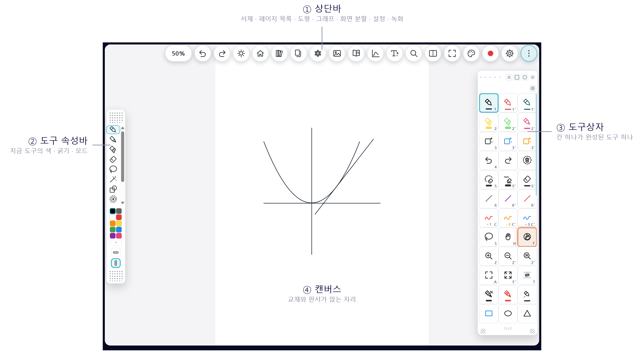Image resolution: width=644 pixels, height=364 pixels.
Task: Click the undo arrow in the top bar
Action: point(202,53)
